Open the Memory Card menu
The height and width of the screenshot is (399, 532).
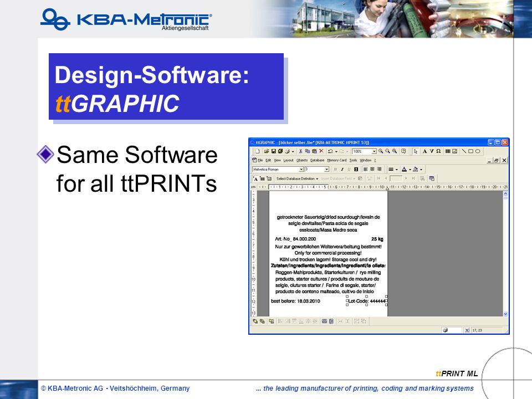coord(336,160)
